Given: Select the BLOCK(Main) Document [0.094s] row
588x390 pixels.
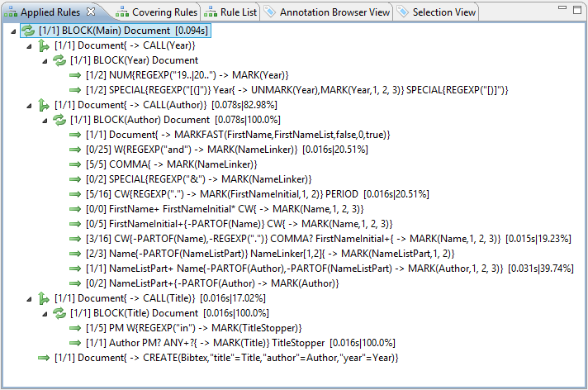Looking at the screenshot, I should tap(116, 31).
